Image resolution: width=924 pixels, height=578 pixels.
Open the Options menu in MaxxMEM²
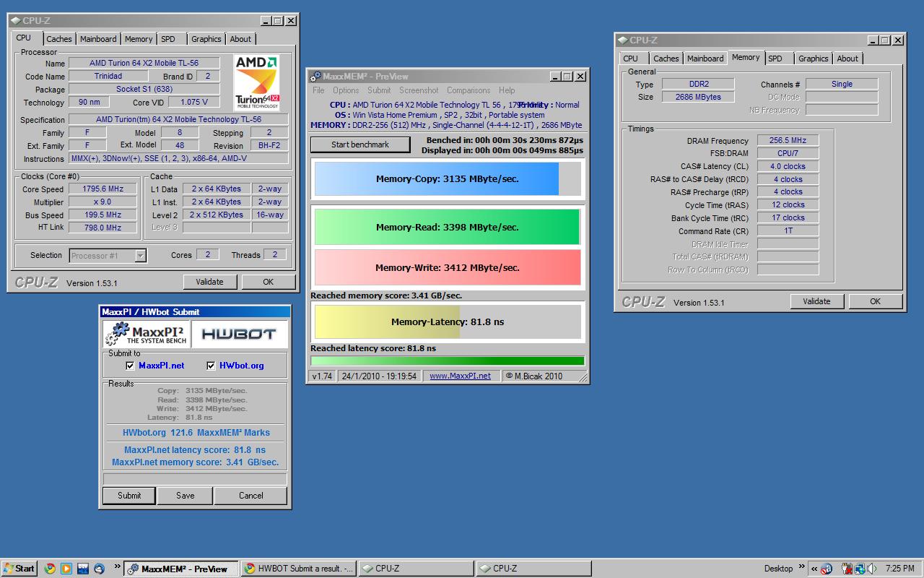[346, 90]
